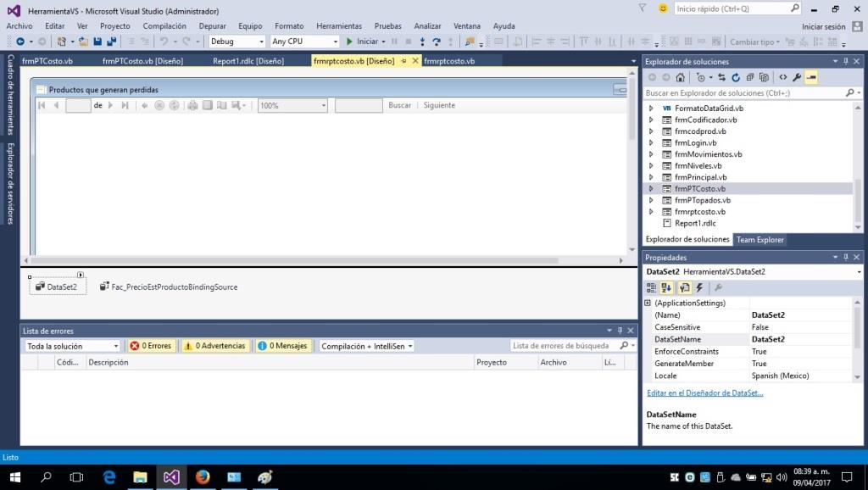Click the Save All toolbar icon
The width and height of the screenshot is (868, 490).
(x=112, y=42)
